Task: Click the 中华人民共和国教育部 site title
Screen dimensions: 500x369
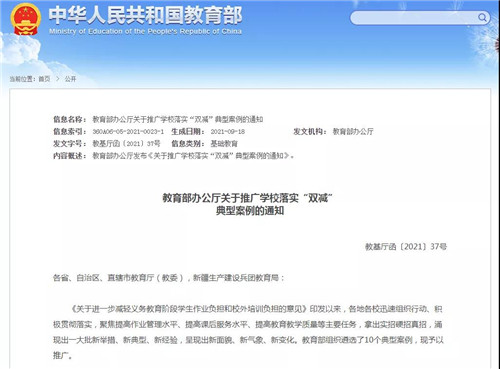Action: (x=146, y=15)
